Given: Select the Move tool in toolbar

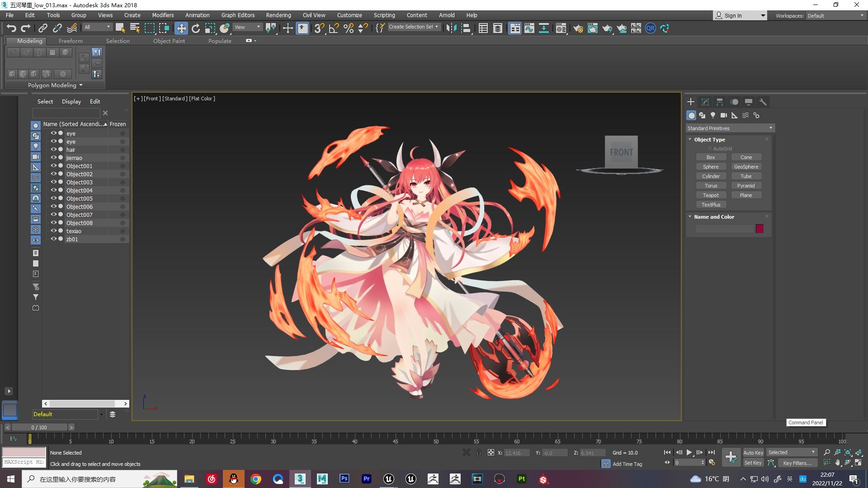Looking at the screenshot, I should pyautogui.click(x=181, y=28).
